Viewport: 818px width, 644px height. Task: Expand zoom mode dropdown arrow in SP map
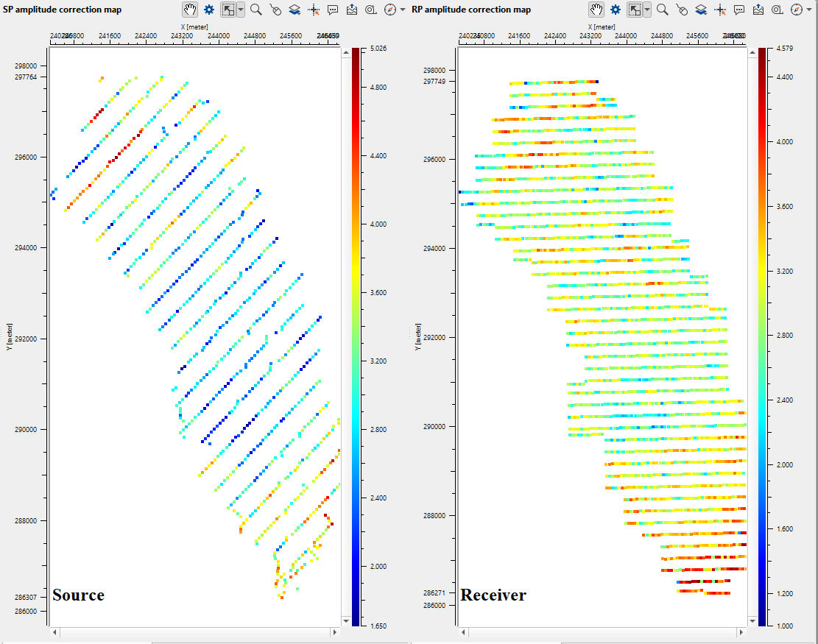click(241, 10)
